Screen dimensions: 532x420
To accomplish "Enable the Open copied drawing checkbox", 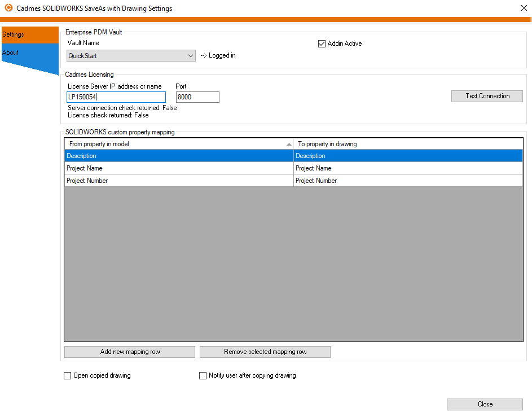I will [68, 375].
